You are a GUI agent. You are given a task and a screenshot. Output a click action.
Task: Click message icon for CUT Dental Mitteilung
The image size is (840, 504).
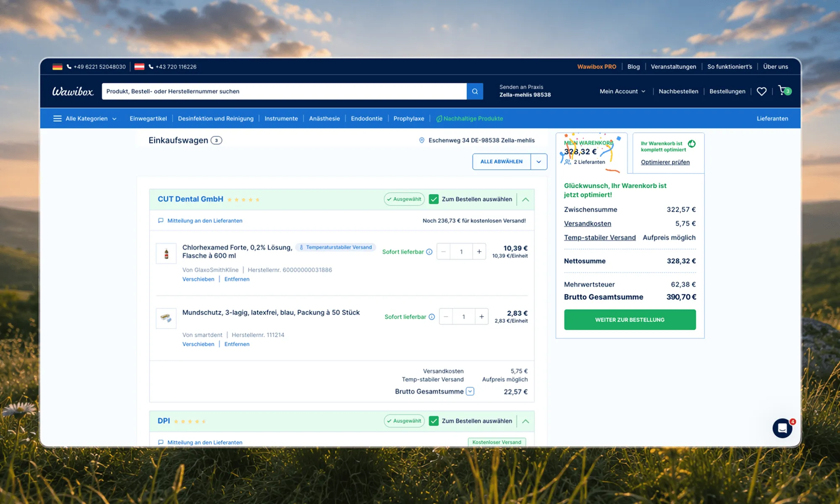click(x=160, y=220)
